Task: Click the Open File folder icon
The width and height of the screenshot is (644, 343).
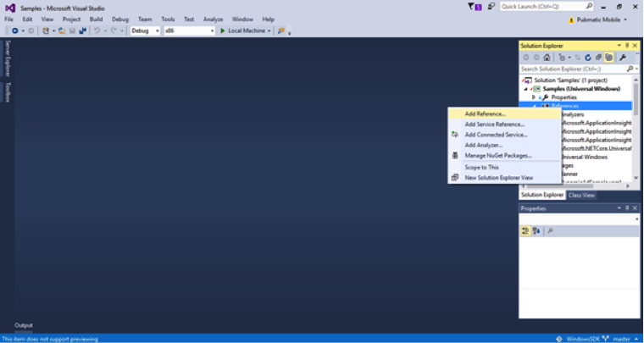Action: tap(62, 30)
